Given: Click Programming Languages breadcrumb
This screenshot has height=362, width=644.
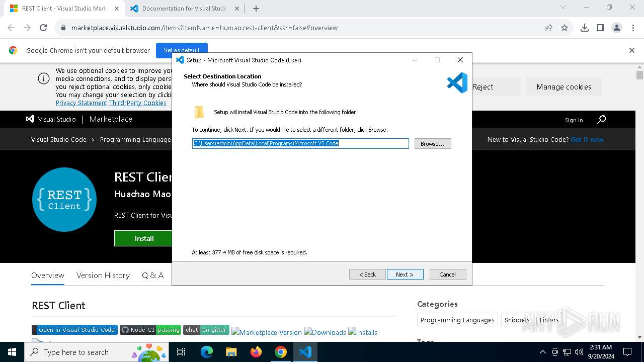Looking at the screenshot, I should tap(135, 140).
